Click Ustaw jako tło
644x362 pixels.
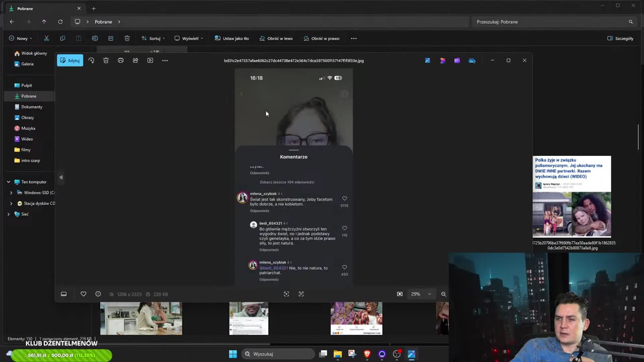coord(231,38)
